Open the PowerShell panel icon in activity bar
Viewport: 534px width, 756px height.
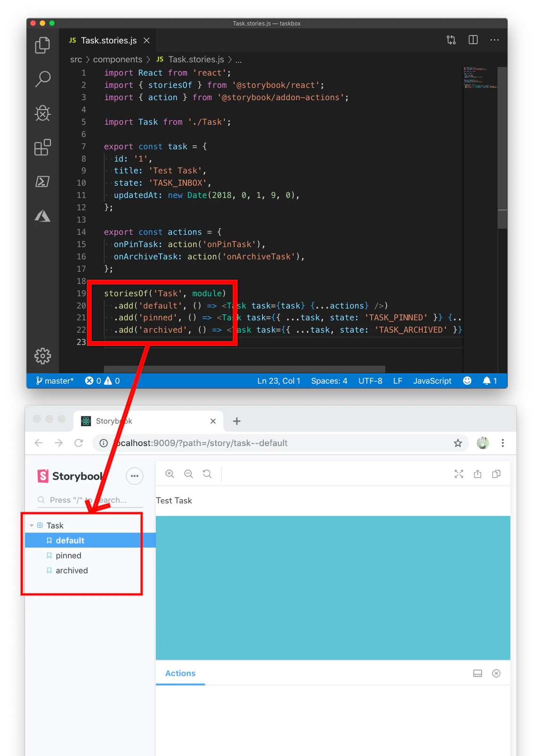(42, 181)
